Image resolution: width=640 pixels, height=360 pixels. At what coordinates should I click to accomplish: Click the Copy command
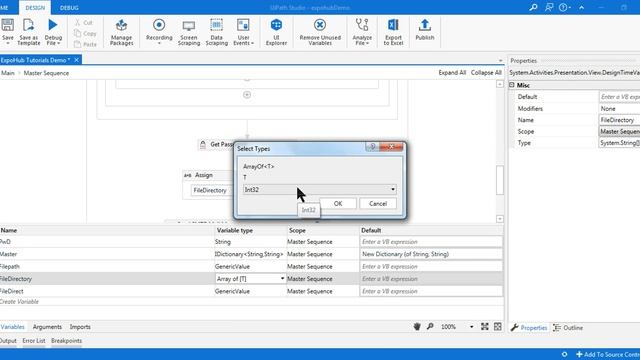[x=85, y=33]
